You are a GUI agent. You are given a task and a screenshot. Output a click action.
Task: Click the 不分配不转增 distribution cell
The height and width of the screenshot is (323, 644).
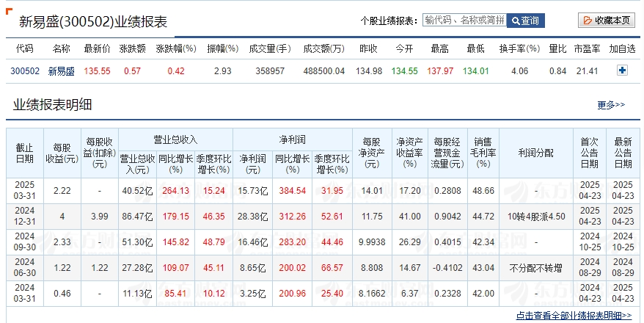click(x=536, y=268)
